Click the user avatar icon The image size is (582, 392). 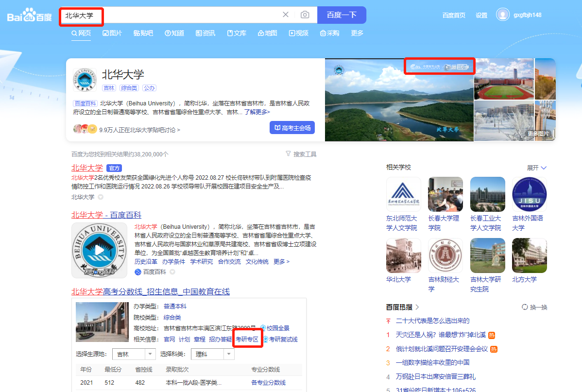502,15
